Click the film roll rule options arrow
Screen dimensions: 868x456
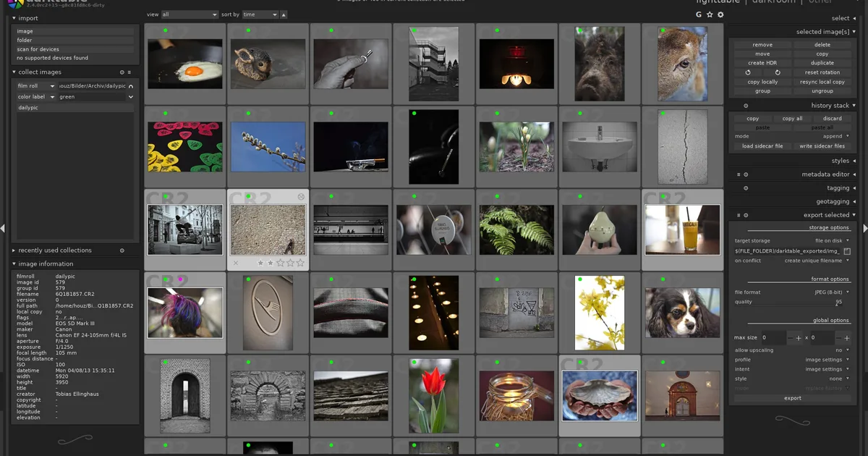131,86
